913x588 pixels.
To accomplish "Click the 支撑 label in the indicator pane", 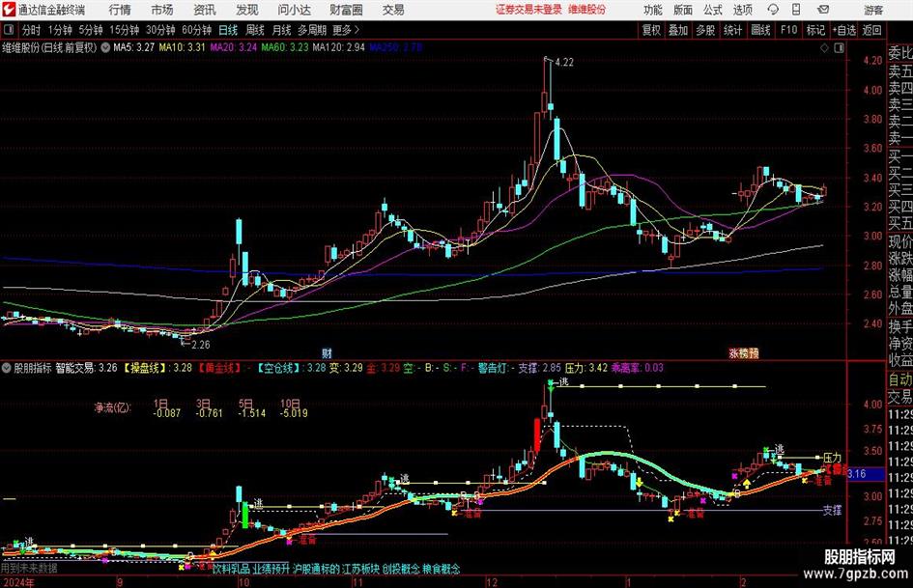I will [x=833, y=510].
